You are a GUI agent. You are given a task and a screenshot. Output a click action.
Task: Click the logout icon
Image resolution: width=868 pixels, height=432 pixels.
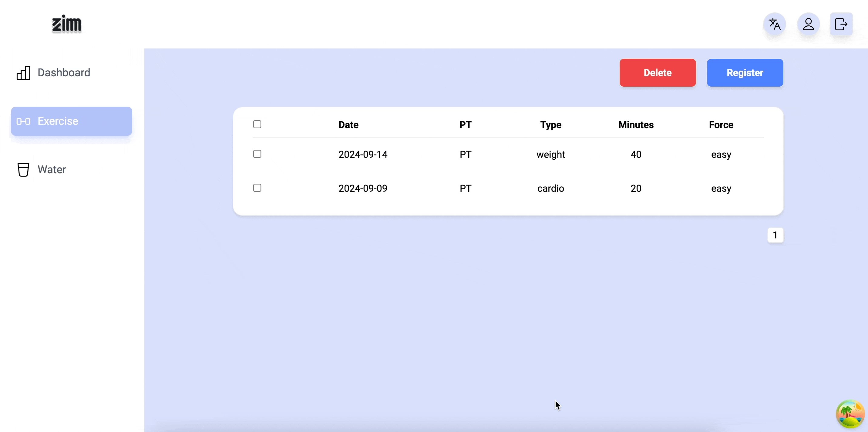[841, 24]
